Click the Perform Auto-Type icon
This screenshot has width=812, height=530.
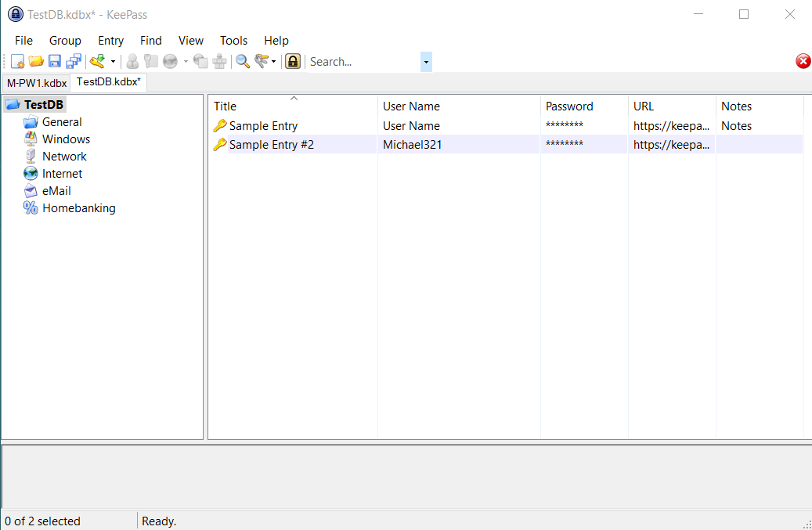219,62
